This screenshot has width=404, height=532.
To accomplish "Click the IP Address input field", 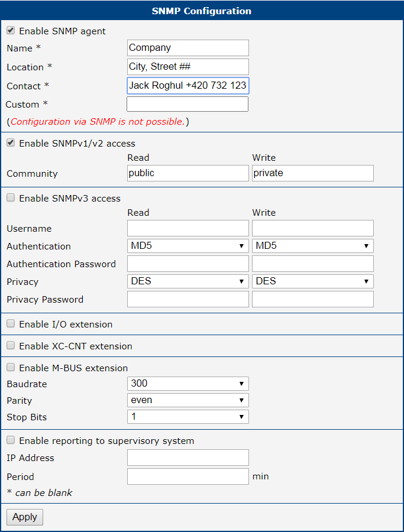I will pyautogui.click(x=188, y=458).
